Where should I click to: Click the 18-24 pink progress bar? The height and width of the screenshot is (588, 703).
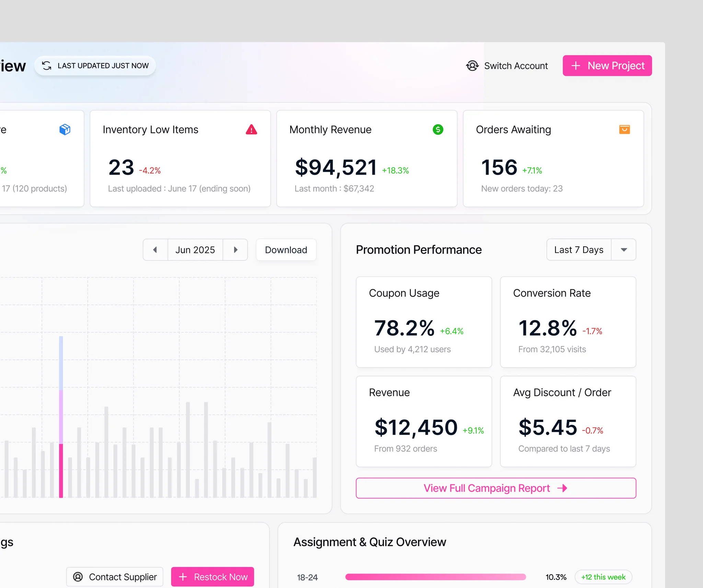point(435,577)
